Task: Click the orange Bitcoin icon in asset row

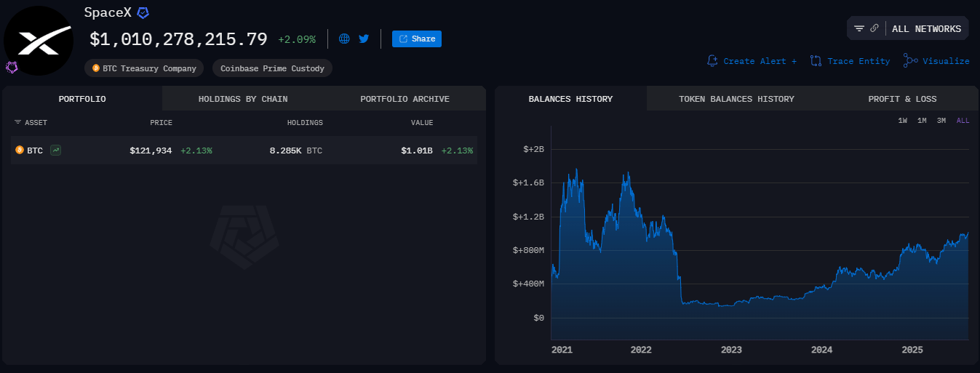Action: click(20, 151)
